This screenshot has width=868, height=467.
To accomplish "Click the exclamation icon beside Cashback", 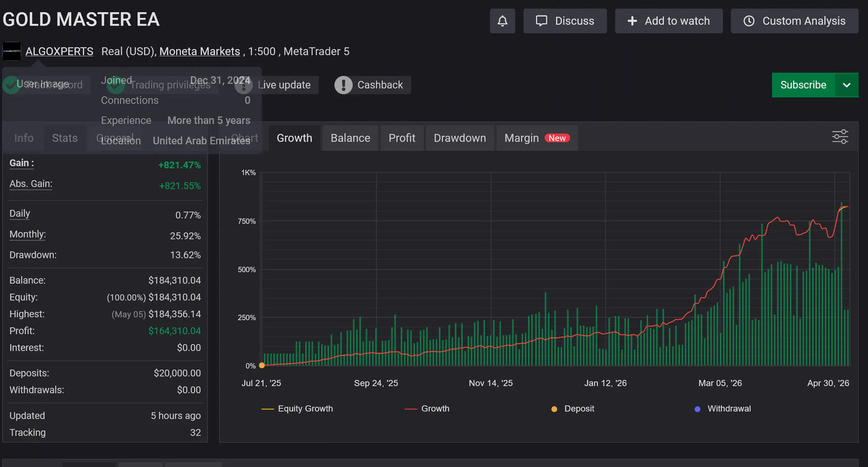I will 343,85.
